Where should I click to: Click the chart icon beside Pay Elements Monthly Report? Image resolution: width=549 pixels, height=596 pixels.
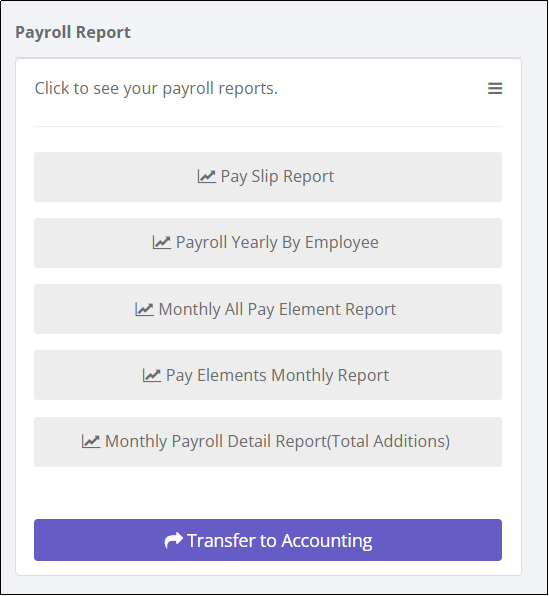coord(152,375)
